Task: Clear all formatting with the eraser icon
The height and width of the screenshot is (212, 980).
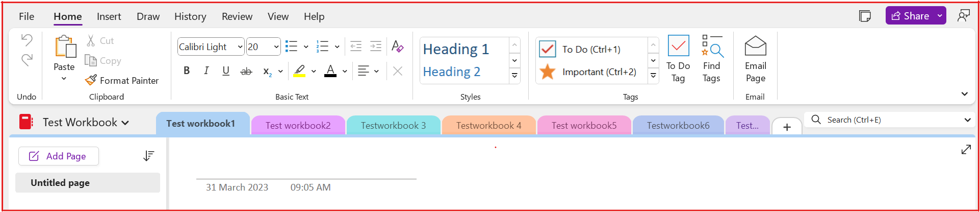Action: [398, 46]
